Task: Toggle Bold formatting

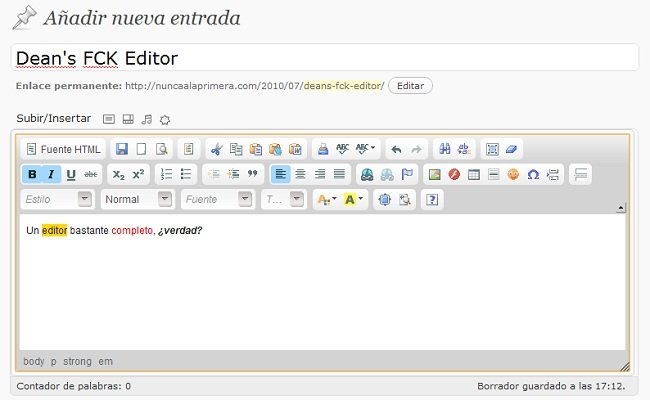Action: point(32,174)
